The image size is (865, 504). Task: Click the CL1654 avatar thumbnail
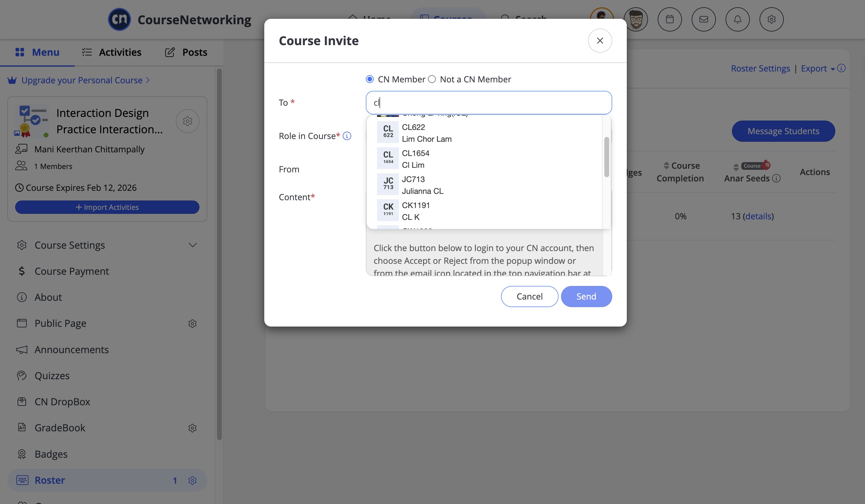(x=388, y=158)
